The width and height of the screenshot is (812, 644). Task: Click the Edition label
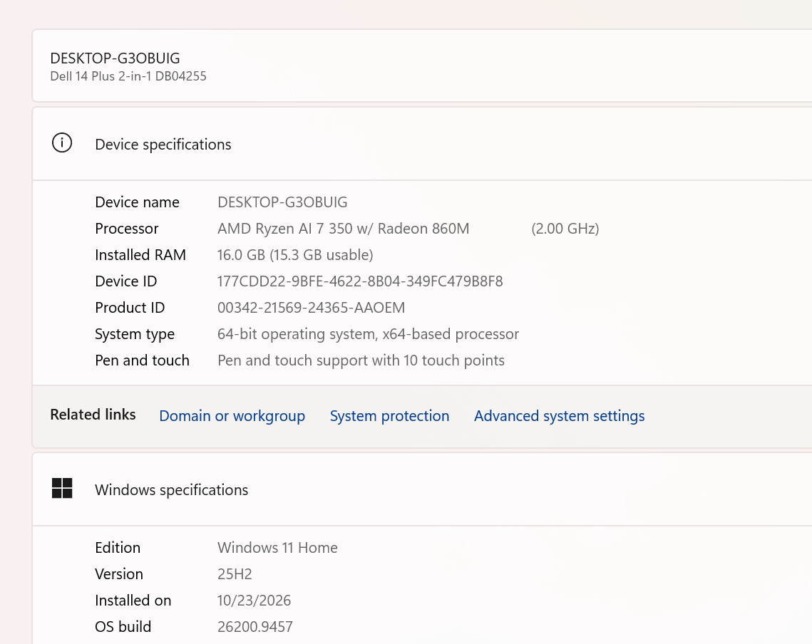(x=118, y=547)
